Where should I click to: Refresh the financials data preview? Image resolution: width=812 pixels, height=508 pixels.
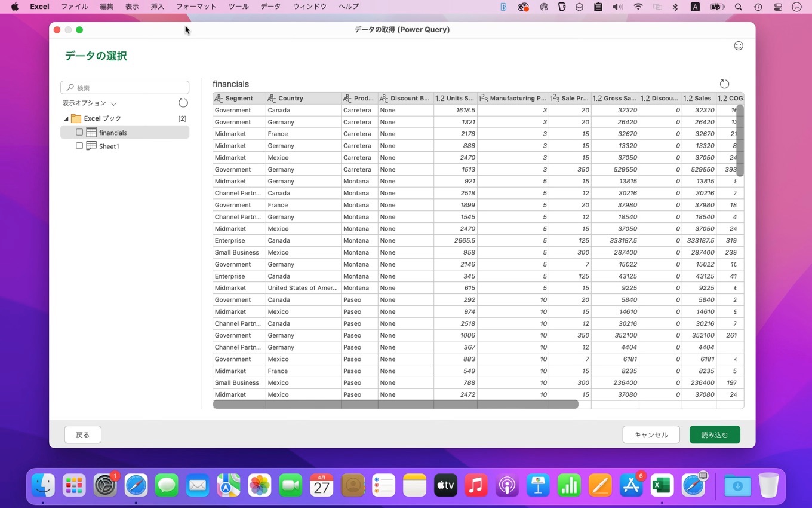pos(724,84)
